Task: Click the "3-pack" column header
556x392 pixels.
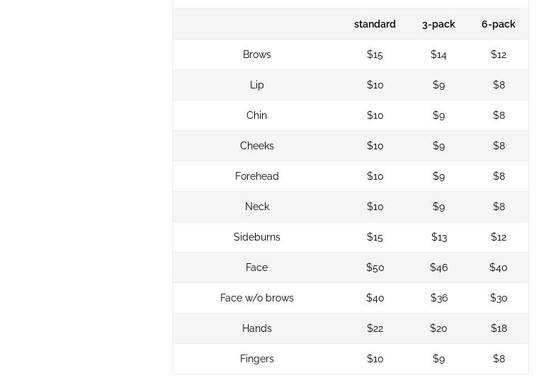Action: pyautogui.click(x=438, y=24)
